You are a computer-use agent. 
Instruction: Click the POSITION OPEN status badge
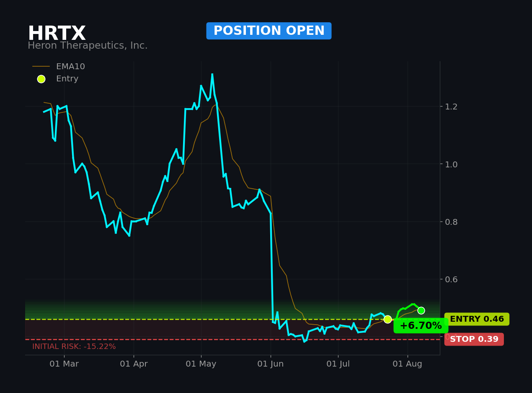pyautogui.click(x=269, y=31)
